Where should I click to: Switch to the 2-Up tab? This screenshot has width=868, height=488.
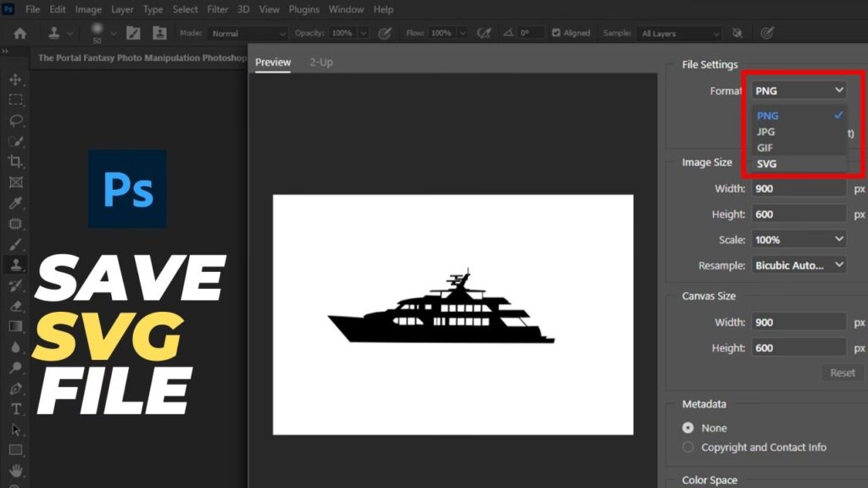click(x=321, y=62)
